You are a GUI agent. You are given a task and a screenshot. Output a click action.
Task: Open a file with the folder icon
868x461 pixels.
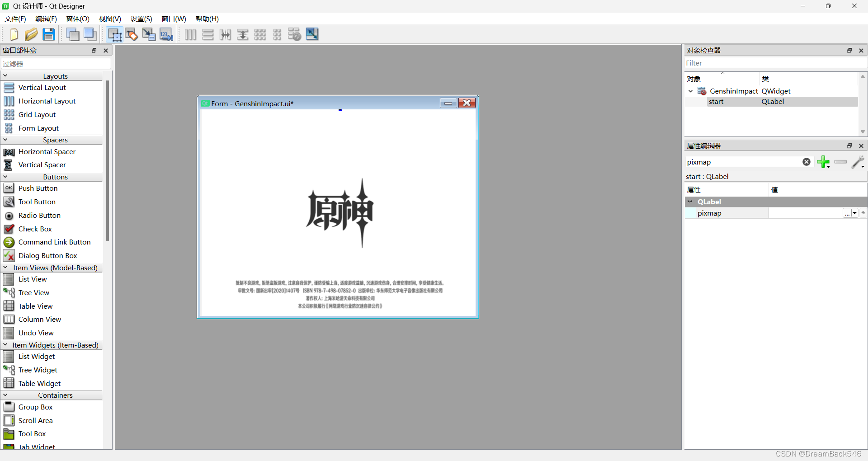(x=31, y=34)
